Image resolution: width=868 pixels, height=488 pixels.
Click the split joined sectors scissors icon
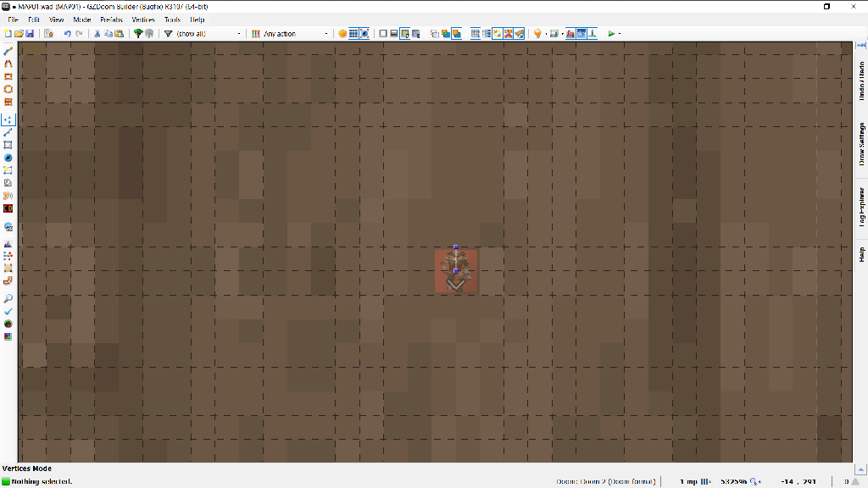(509, 34)
